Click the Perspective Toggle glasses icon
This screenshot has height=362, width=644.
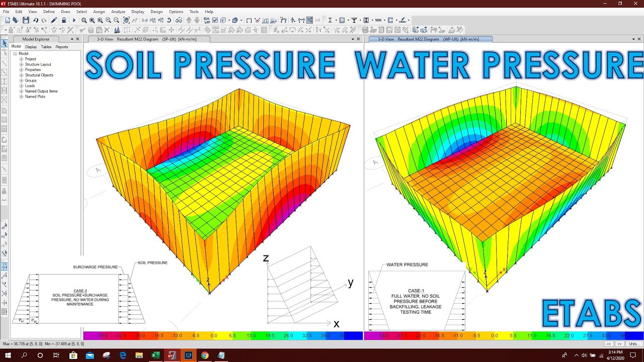tap(179, 20)
